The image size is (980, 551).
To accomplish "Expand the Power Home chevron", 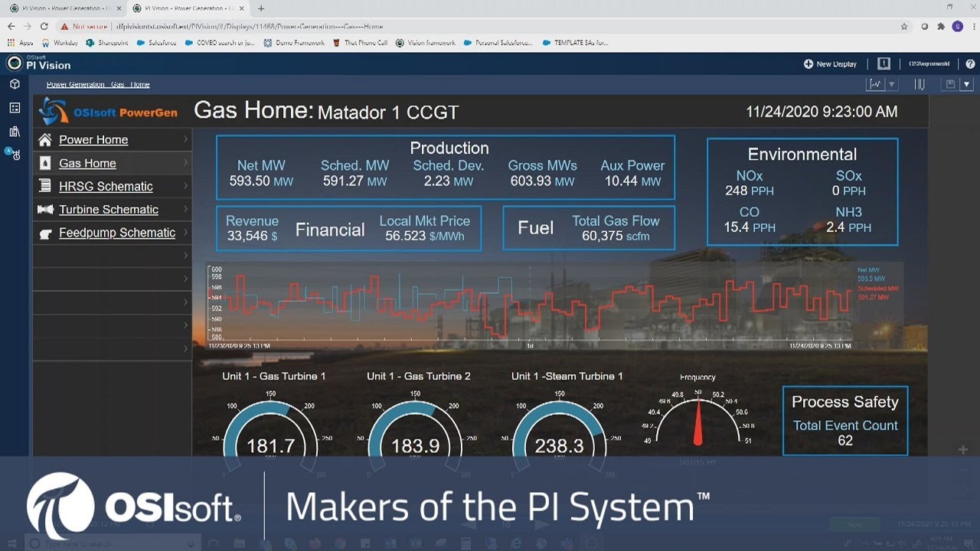I will 185,139.
